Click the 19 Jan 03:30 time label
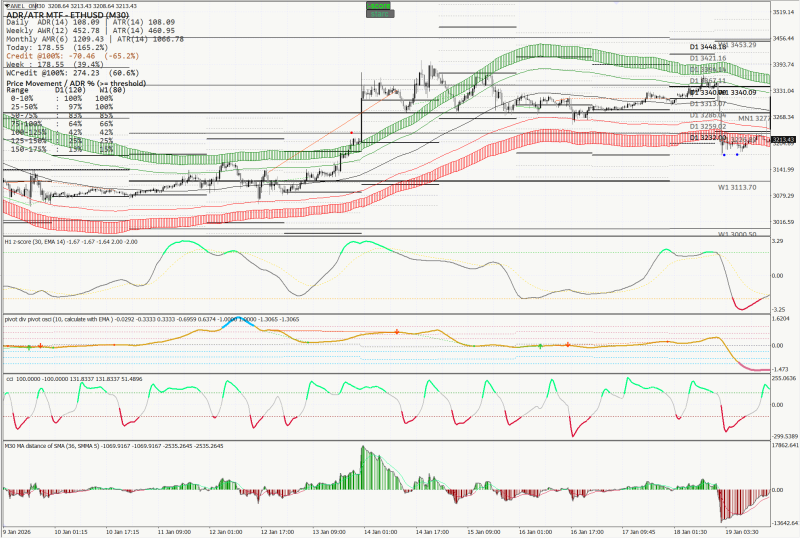The width and height of the screenshot is (800, 538). coord(742,532)
